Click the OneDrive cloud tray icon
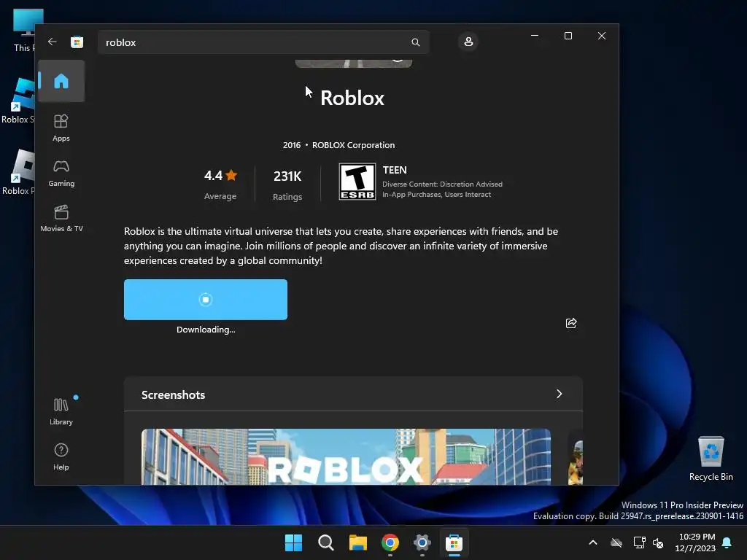 (616, 542)
